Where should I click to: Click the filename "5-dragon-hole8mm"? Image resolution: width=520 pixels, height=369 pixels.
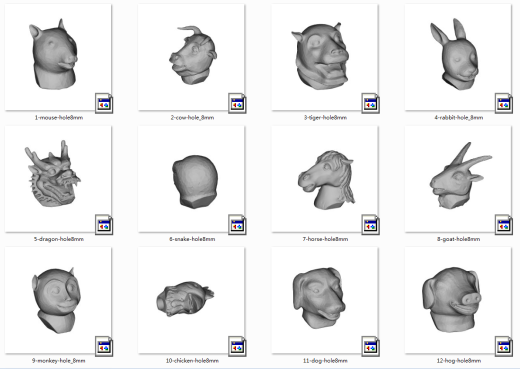coord(59,239)
